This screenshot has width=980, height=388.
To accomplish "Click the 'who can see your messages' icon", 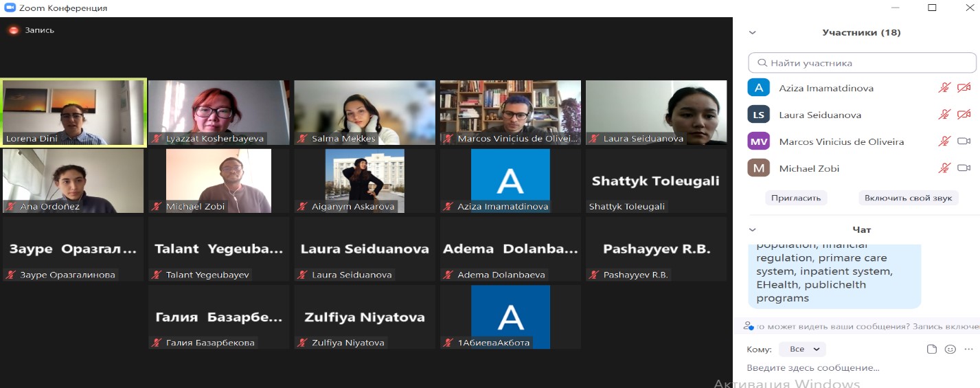I will tap(748, 326).
